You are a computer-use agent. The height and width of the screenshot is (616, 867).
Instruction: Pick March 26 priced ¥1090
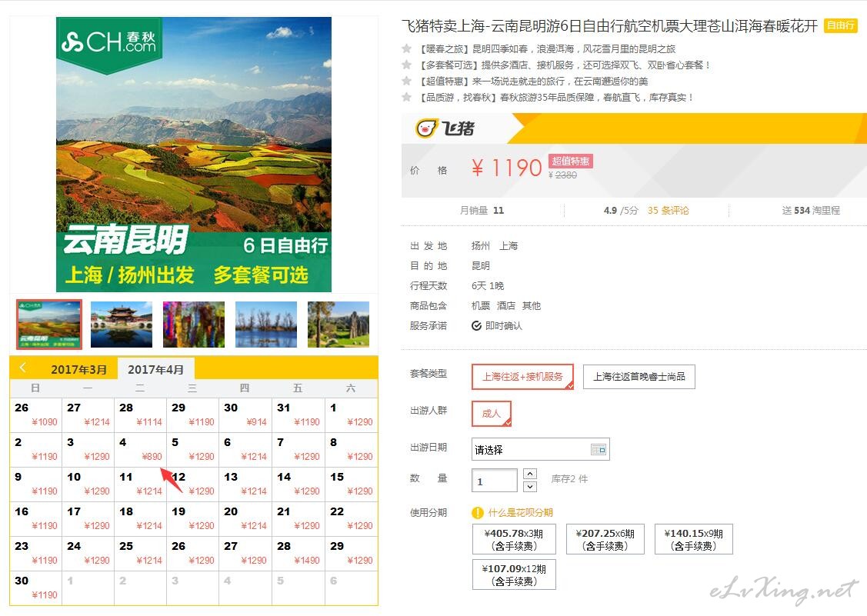[36, 415]
